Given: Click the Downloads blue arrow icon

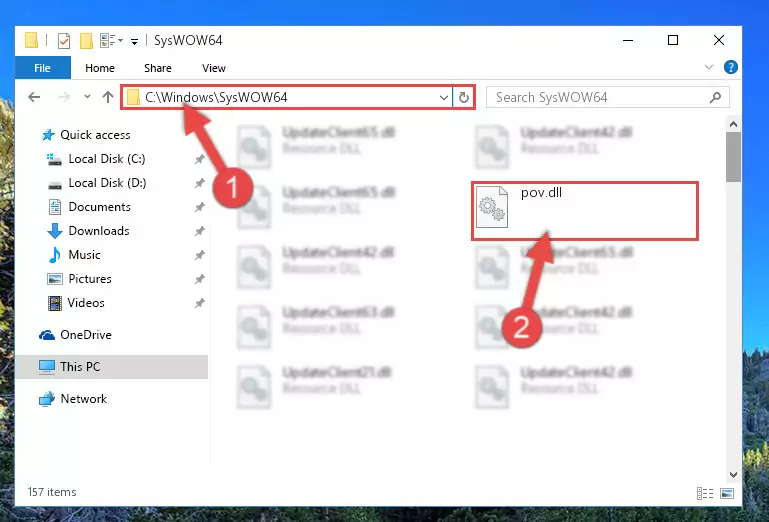Looking at the screenshot, I should [54, 231].
